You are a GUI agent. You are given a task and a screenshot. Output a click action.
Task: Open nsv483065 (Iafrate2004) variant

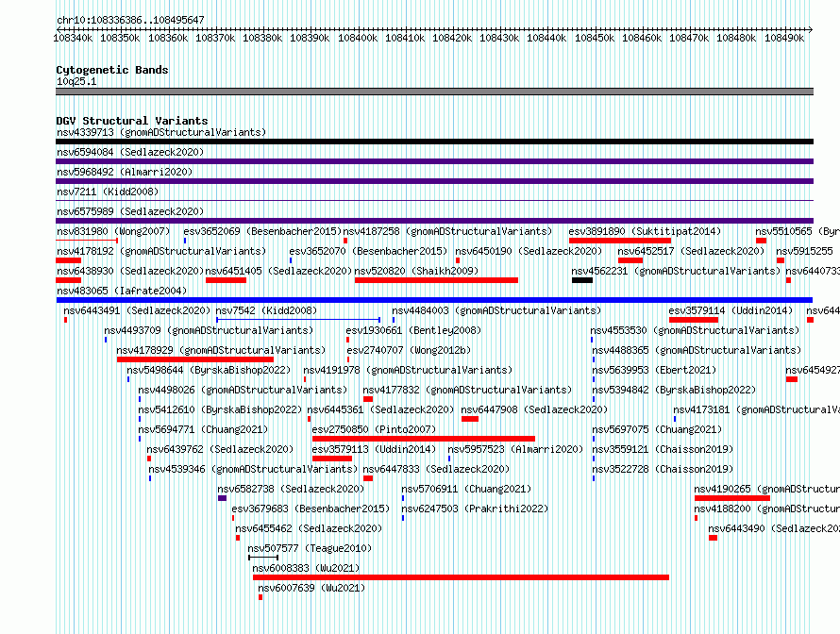pyautogui.click(x=122, y=291)
